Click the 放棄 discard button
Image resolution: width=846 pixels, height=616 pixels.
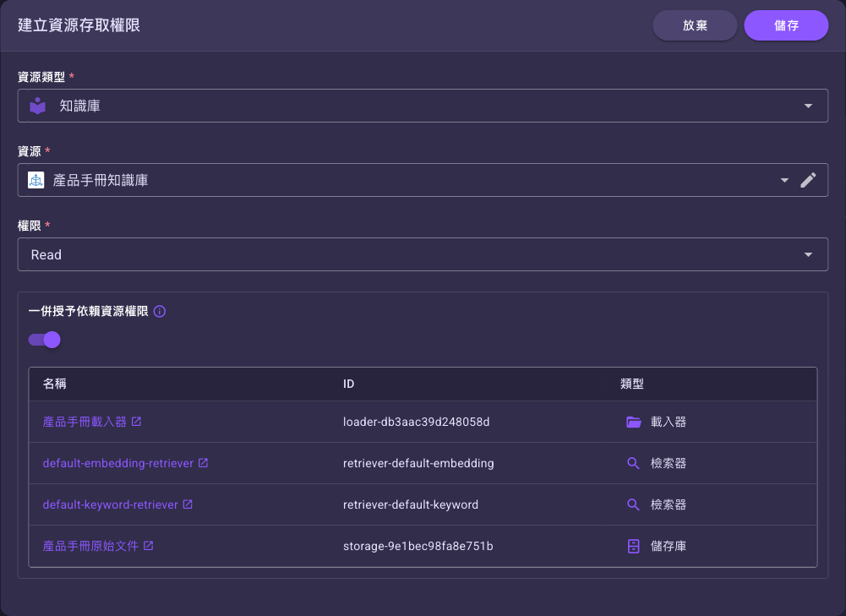click(695, 25)
